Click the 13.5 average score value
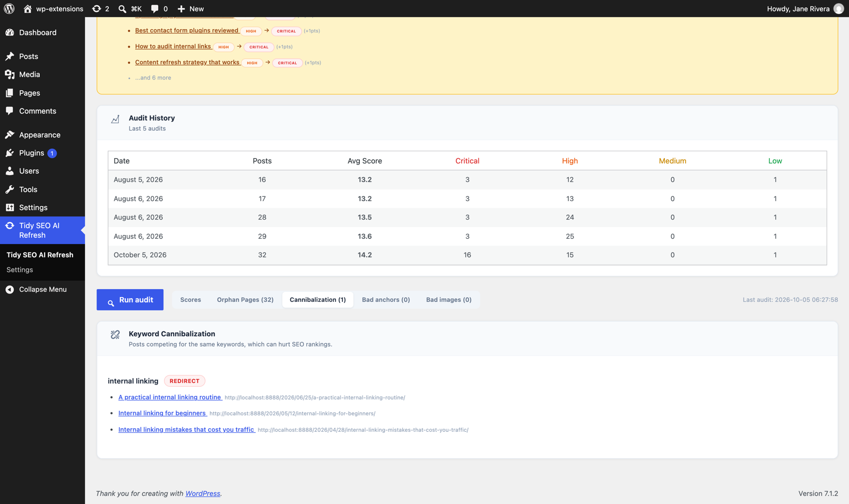The width and height of the screenshot is (849, 504). coord(365,217)
